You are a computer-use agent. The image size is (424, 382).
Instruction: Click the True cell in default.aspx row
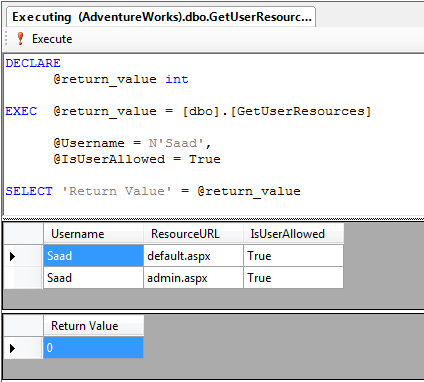(x=293, y=256)
